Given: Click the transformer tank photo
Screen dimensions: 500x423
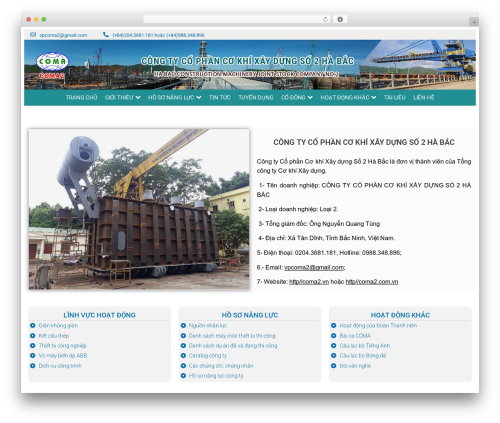Looking at the screenshot, I should click(139, 209).
